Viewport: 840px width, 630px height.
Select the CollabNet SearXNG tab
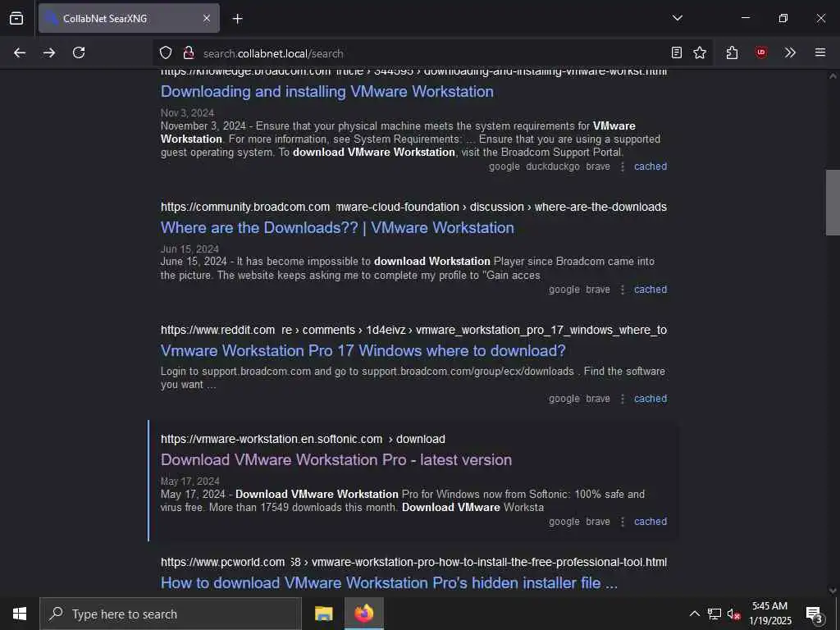point(129,18)
